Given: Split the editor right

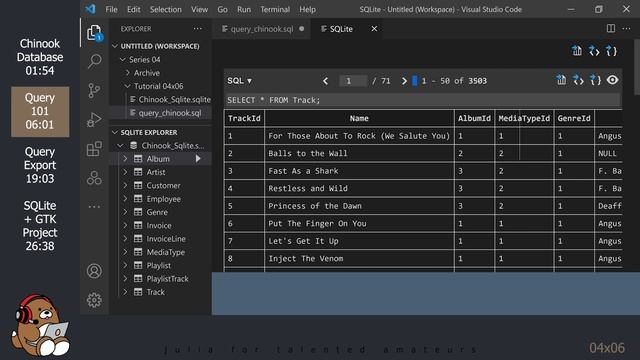Looking at the screenshot, I should coord(611,29).
